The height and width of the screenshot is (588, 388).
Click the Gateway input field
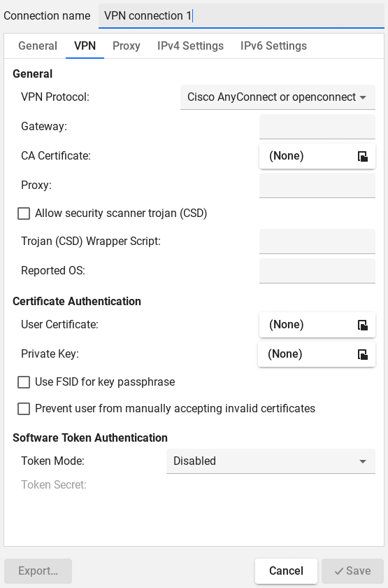(317, 127)
